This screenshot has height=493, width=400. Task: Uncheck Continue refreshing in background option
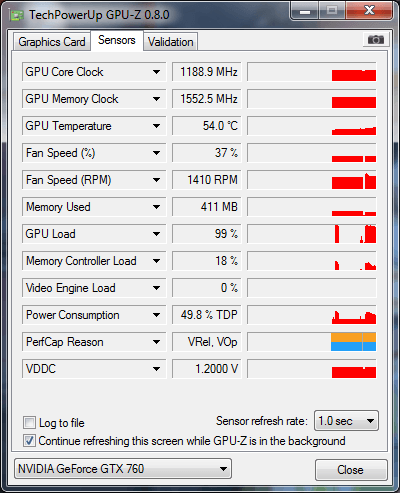coord(29,441)
